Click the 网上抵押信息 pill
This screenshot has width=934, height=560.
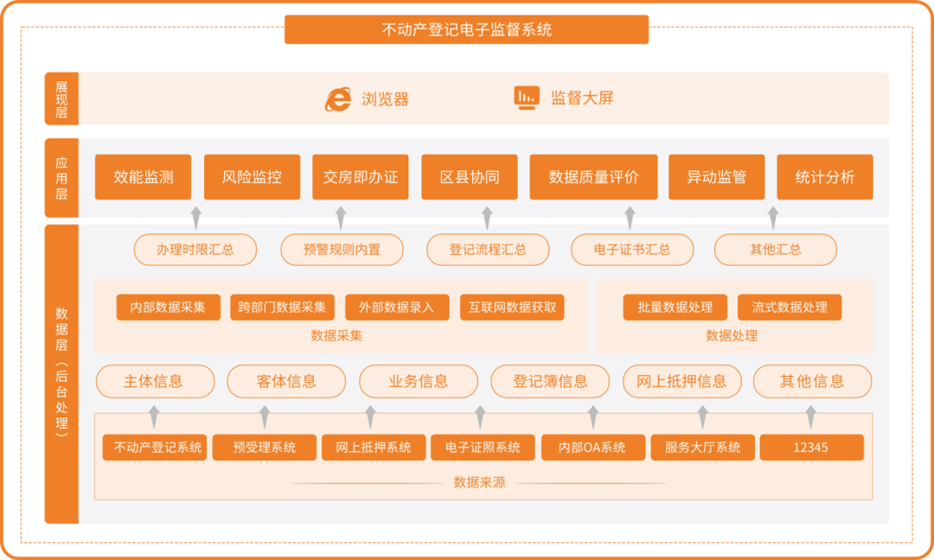click(x=682, y=381)
